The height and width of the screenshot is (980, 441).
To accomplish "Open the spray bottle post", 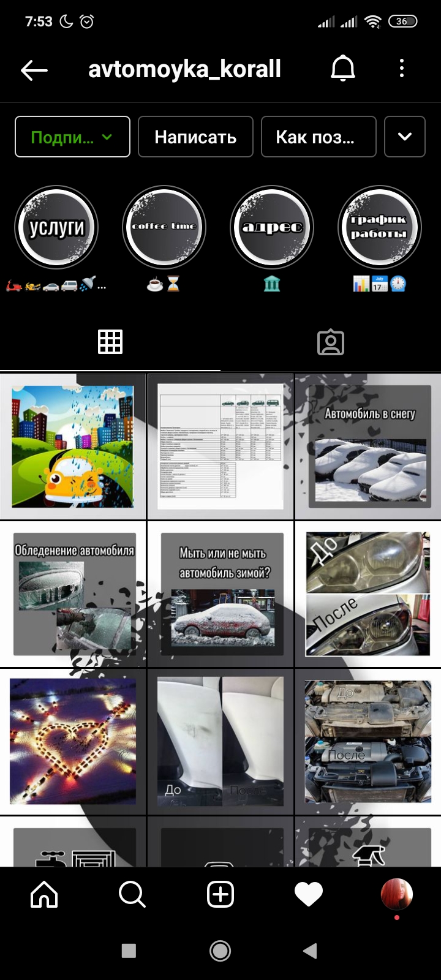I will tap(368, 842).
